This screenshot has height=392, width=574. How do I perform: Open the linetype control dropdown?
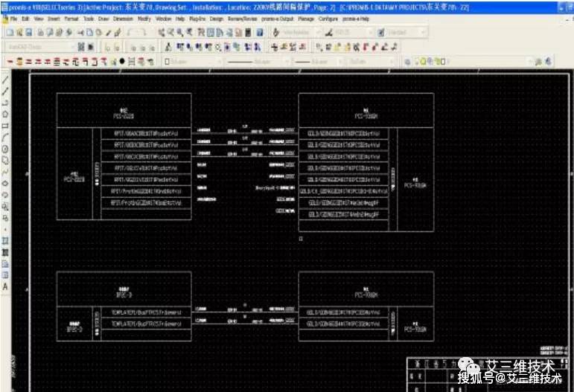coord(258,62)
